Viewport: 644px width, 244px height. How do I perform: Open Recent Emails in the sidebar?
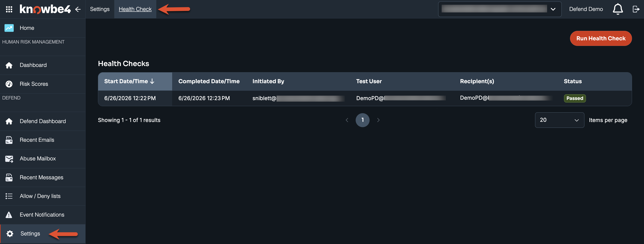[43, 140]
